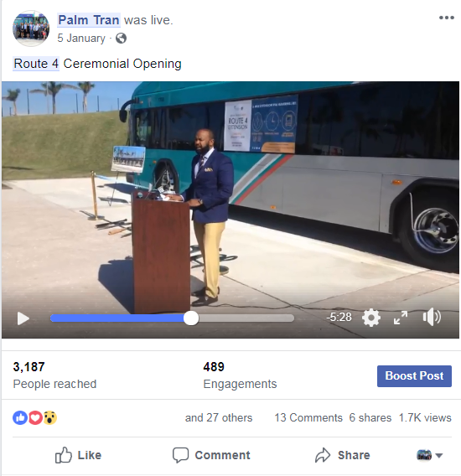Share the post via Share button

point(343,455)
